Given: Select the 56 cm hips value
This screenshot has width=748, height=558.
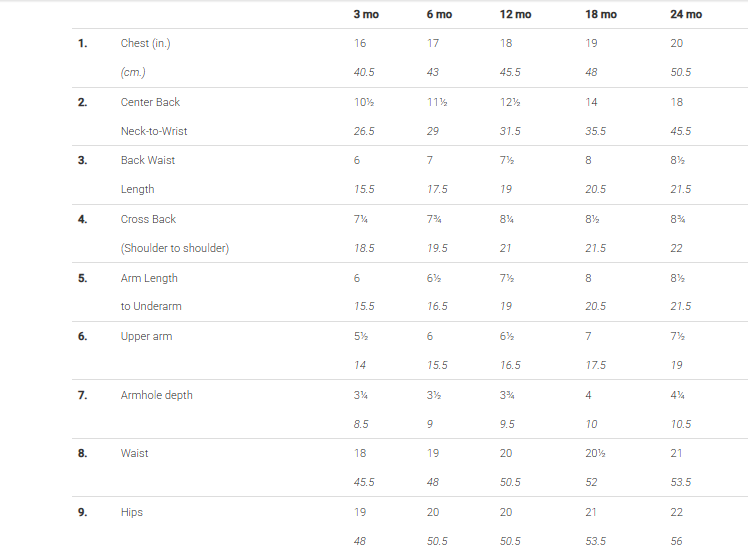Looking at the screenshot, I should pyautogui.click(x=676, y=541).
